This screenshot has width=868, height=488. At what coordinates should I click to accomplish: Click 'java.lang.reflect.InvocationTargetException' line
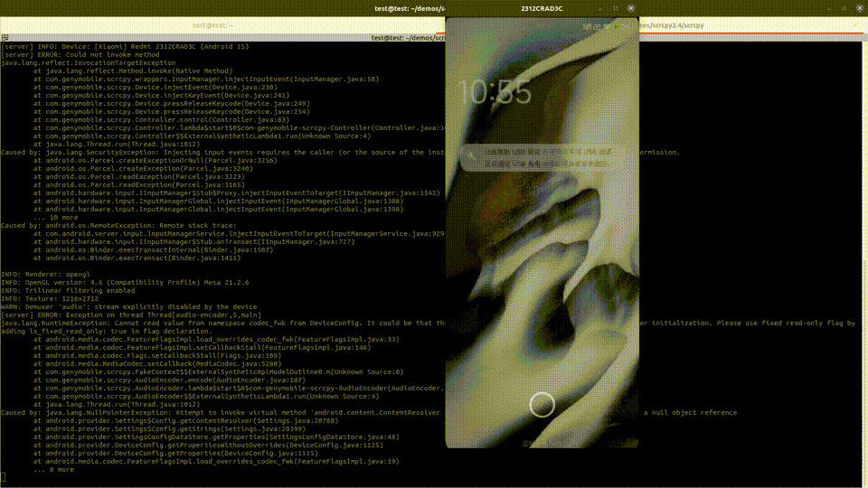tap(89, 63)
